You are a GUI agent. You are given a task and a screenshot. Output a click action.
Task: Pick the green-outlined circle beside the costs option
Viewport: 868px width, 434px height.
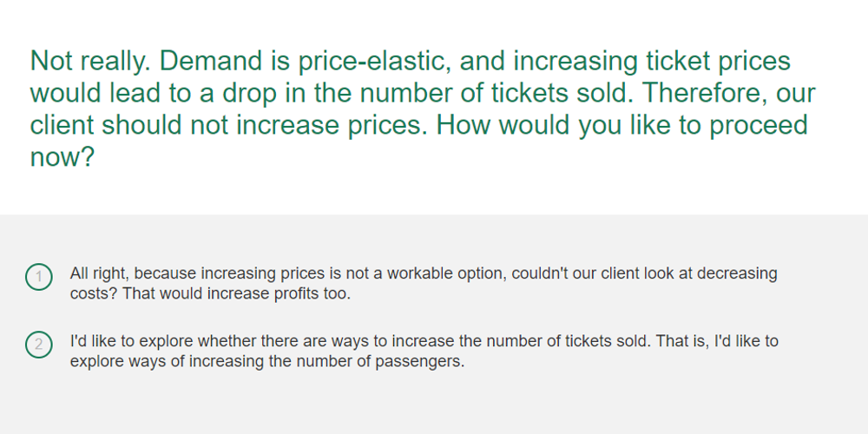pyautogui.click(x=39, y=277)
